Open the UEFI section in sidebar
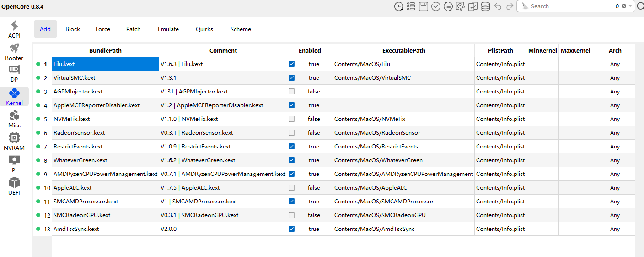 pyautogui.click(x=14, y=186)
